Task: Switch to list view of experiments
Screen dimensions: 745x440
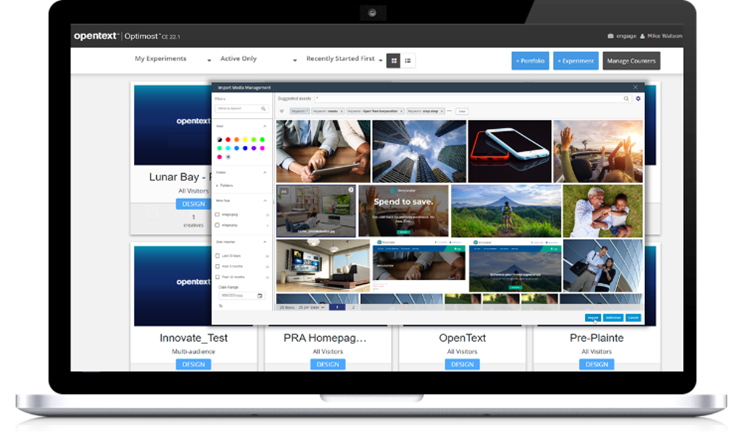Action: tap(408, 61)
